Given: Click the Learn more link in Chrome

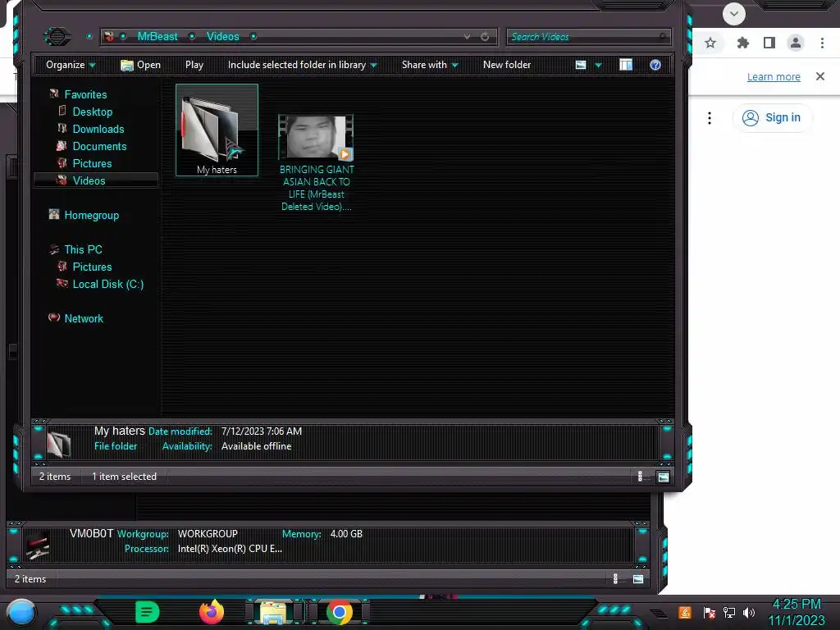Looking at the screenshot, I should (x=774, y=76).
